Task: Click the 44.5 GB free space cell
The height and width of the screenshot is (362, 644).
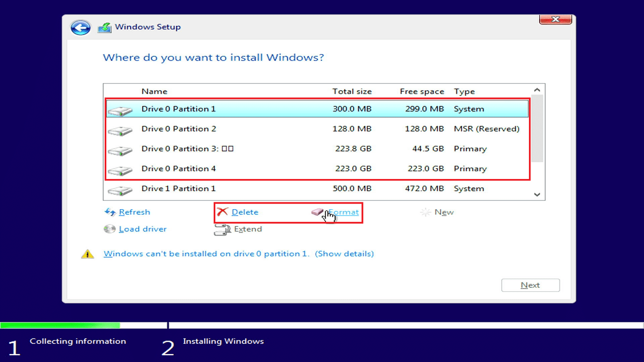Action: (428, 149)
